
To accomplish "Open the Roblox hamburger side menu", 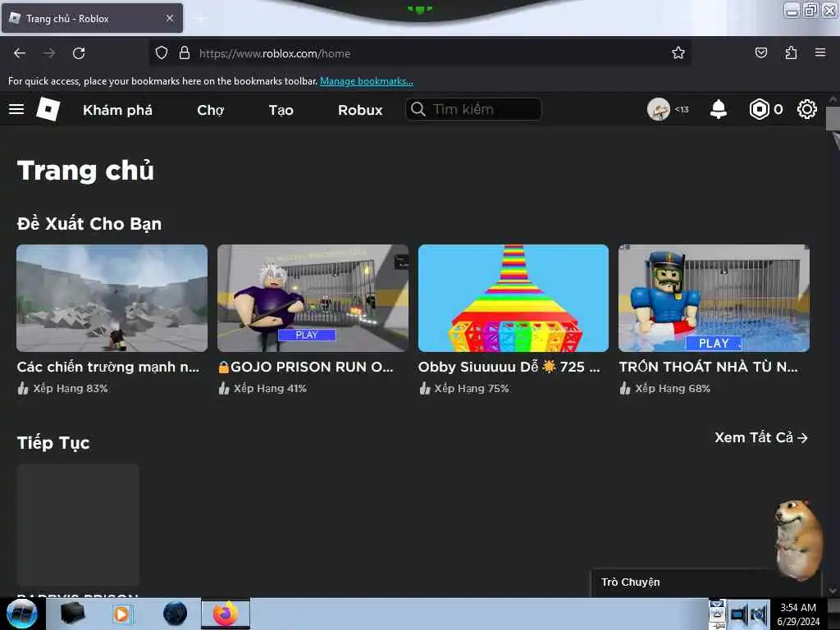I will point(16,109).
